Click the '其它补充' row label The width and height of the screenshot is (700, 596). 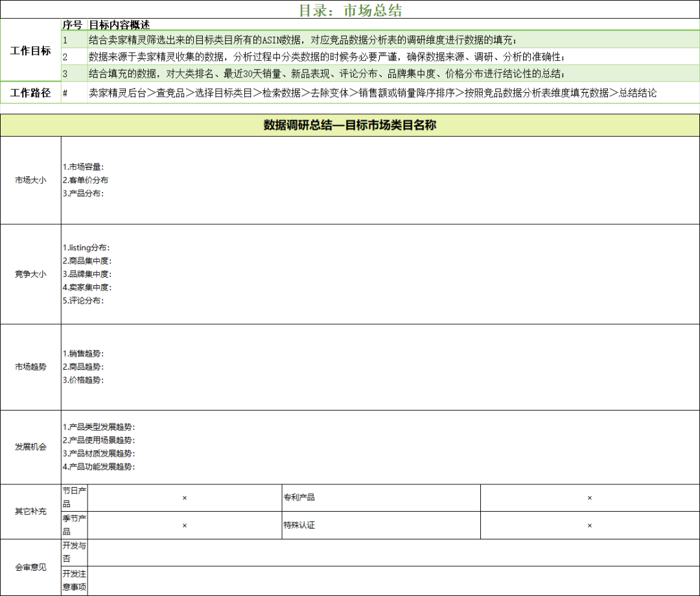pyautogui.click(x=30, y=511)
